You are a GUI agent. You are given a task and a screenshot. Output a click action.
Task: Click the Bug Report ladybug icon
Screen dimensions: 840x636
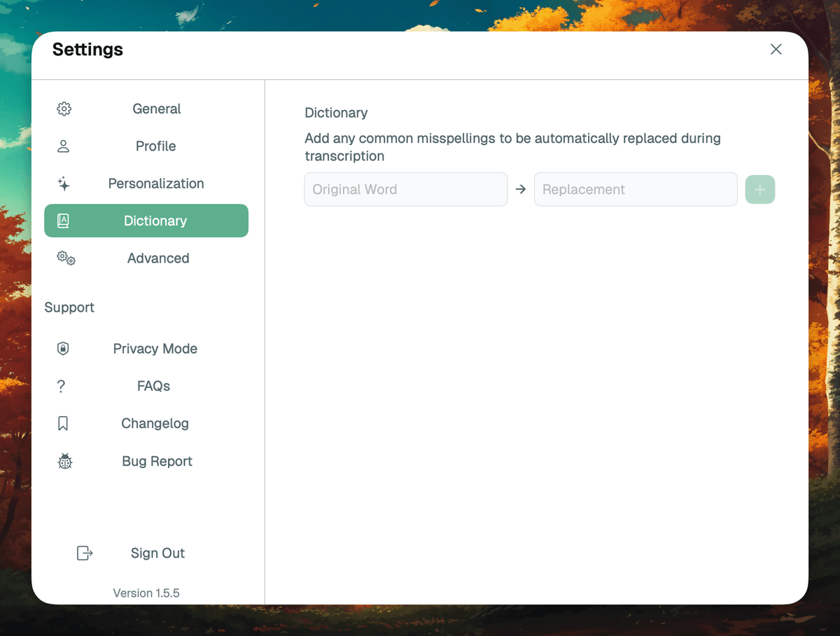coord(65,461)
